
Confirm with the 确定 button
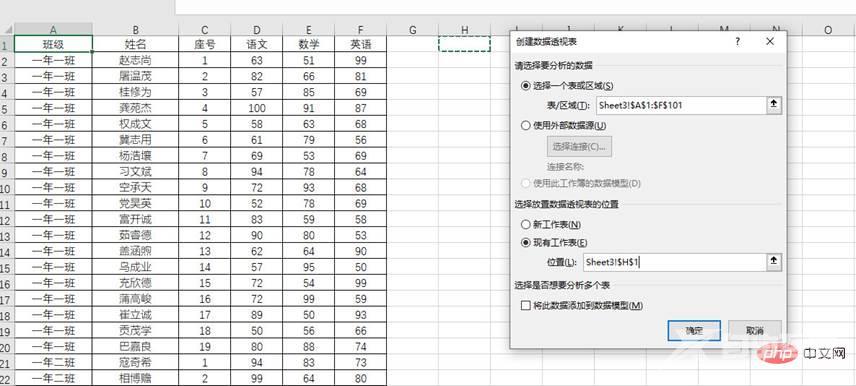694,331
